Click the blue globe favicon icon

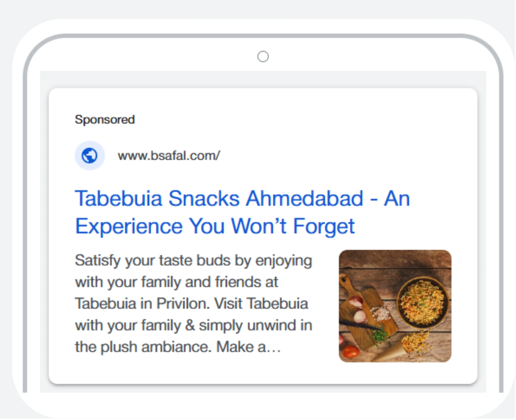tap(89, 156)
